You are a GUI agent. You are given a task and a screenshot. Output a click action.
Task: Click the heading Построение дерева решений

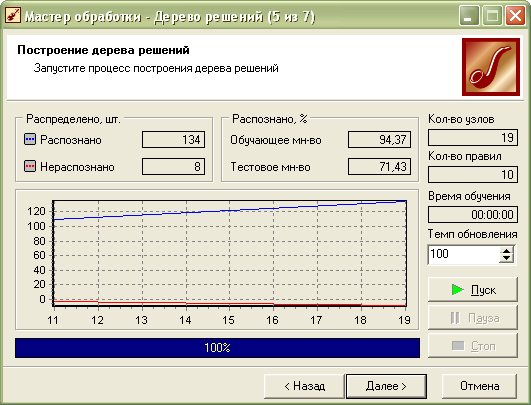click(x=103, y=50)
